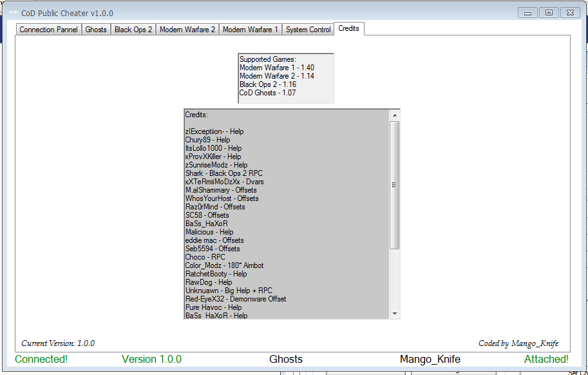Click the 'Credits:' heading in the list
The height and width of the screenshot is (375, 588).
click(x=196, y=115)
